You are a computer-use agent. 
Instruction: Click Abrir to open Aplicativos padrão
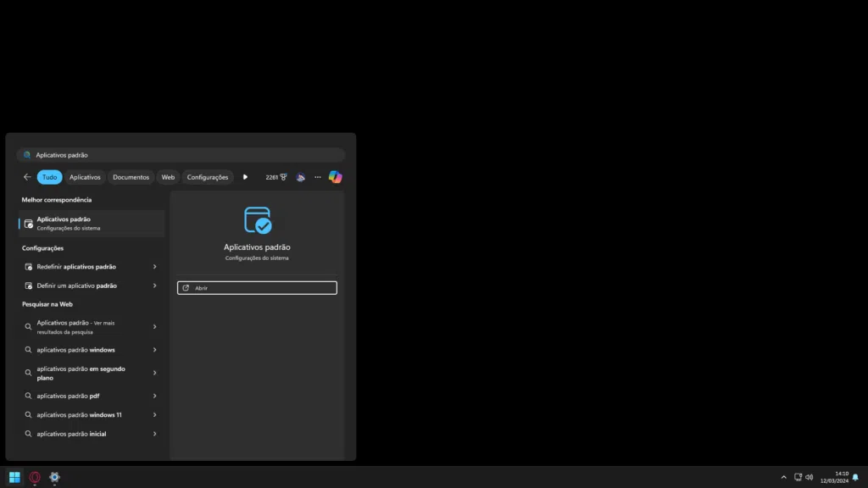256,287
